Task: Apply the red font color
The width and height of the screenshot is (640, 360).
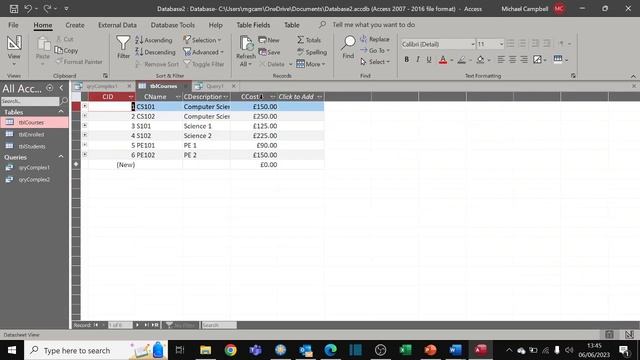Action: click(x=443, y=60)
